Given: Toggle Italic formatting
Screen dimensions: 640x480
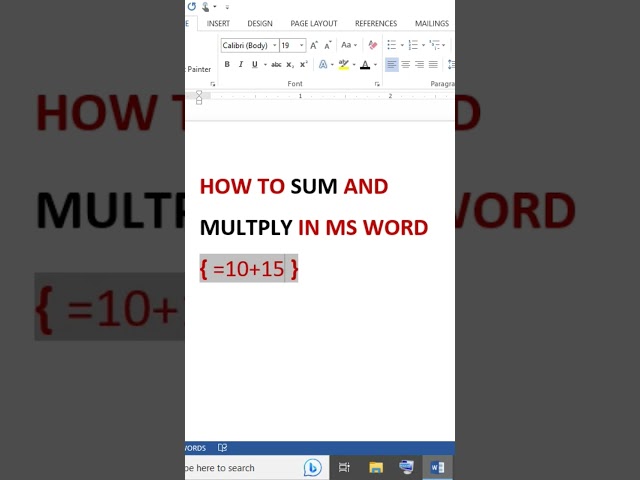Looking at the screenshot, I should (x=241, y=64).
